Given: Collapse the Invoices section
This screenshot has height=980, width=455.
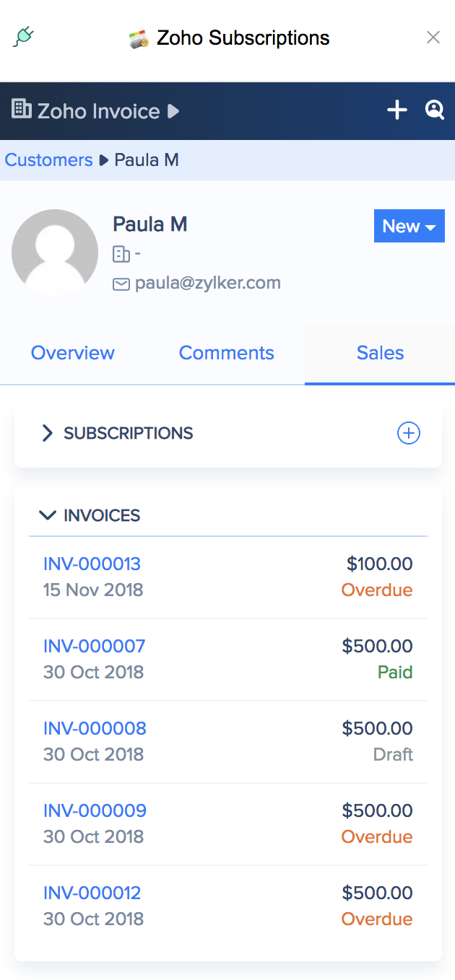Looking at the screenshot, I should click(48, 515).
